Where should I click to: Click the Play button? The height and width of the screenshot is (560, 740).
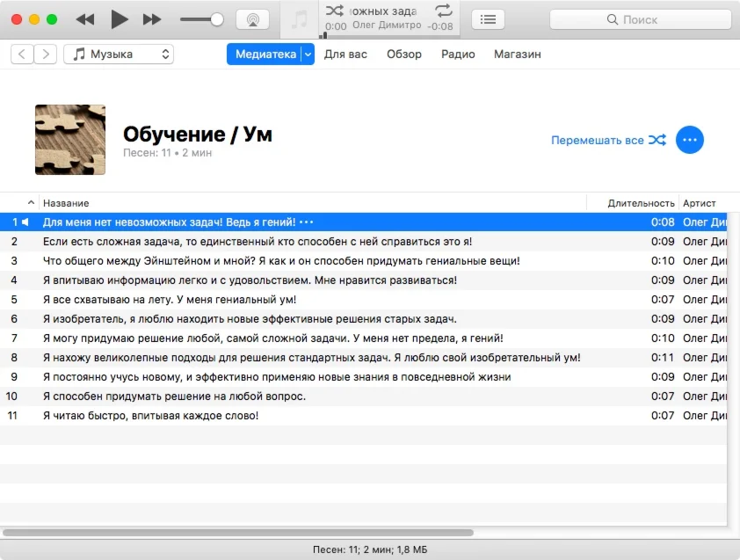[120, 19]
